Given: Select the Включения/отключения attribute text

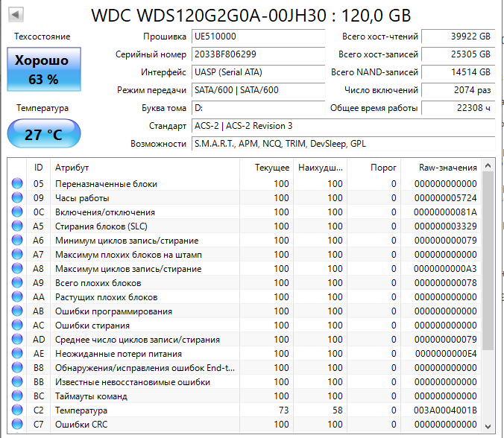Looking at the screenshot, I should pyautogui.click(x=105, y=212).
